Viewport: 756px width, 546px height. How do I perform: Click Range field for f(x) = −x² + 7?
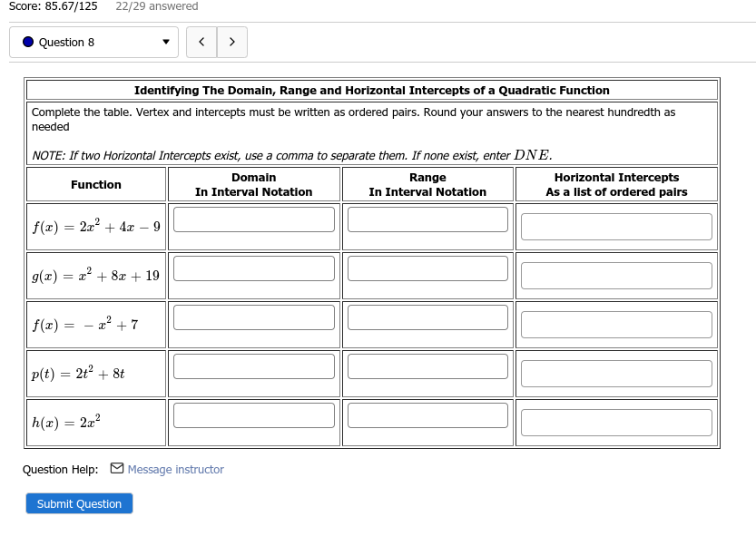[427, 317]
